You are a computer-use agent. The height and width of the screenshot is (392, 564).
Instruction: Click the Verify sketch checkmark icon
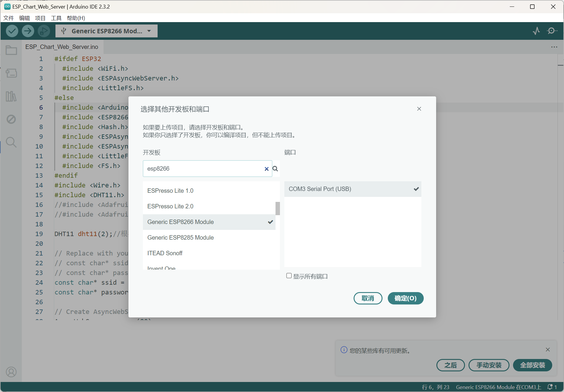[x=12, y=31]
